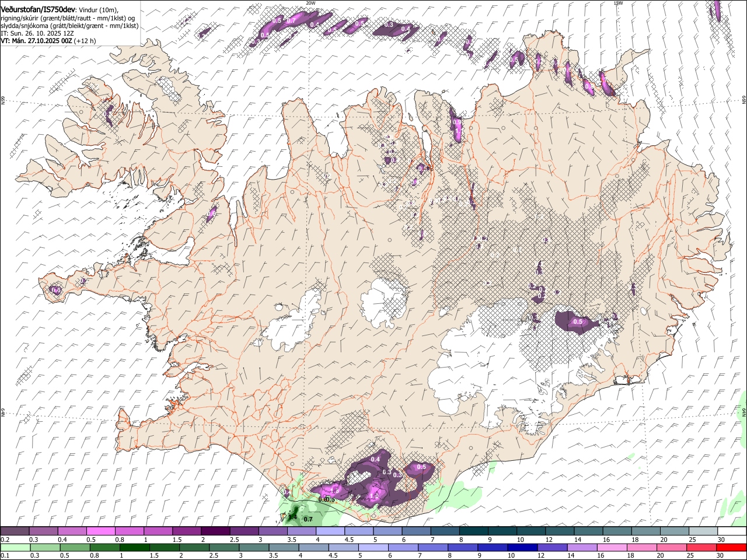The height and width of the screenshot is (560, 747).
Task: Pick the 3 swatch in the grey-green rain scale
Action: tap(254, 547)
